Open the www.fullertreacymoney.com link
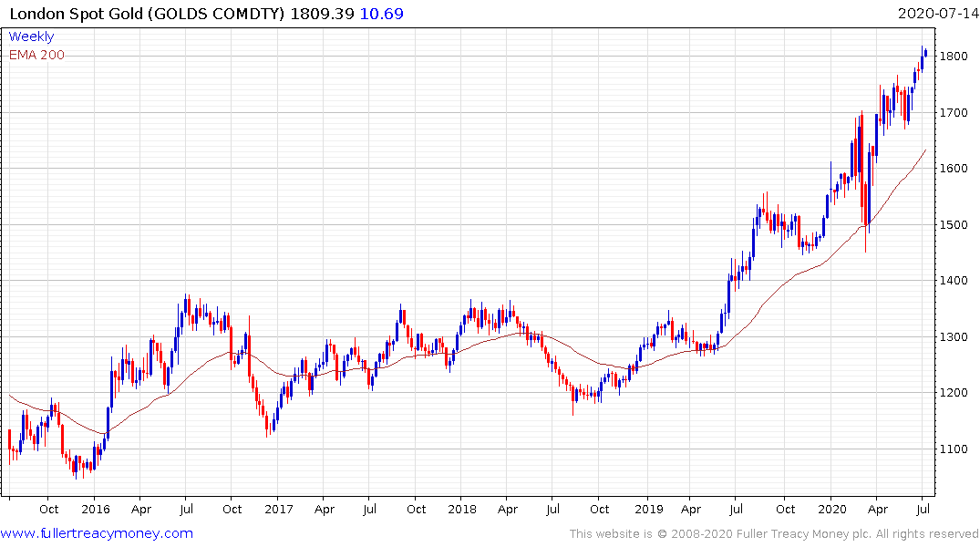The width and height of the screenshot is (980, 547). click(x=97, y=533)
